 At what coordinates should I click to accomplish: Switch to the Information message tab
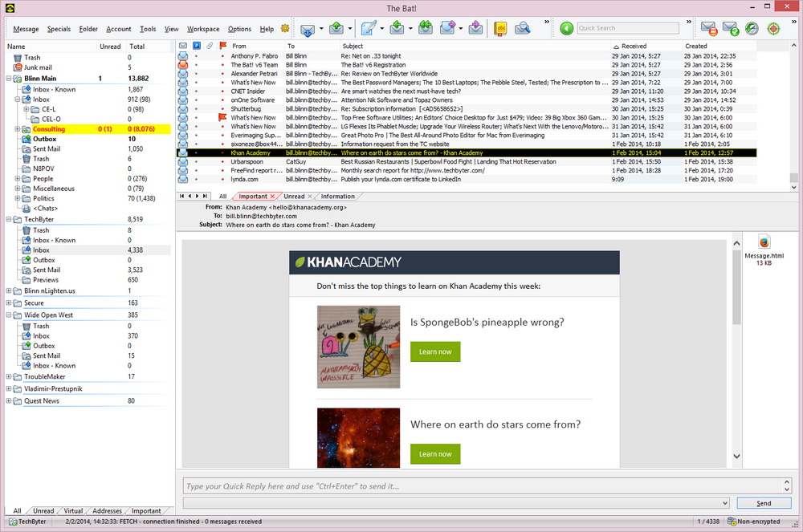(x=337, y=197)
